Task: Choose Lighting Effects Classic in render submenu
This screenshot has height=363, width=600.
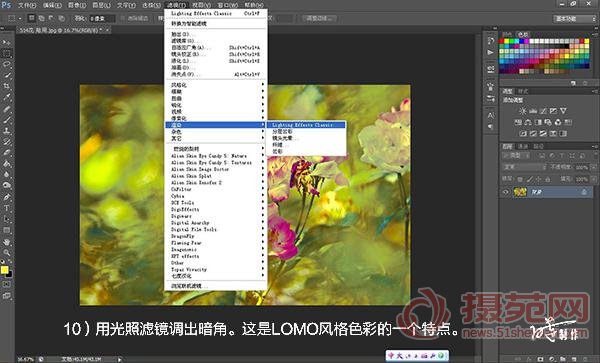Action: tap(306, 125)
